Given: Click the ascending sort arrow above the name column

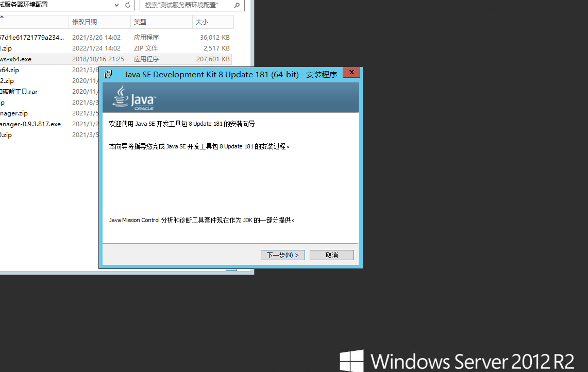Looking at the screenshot, I should click(2, 16).
